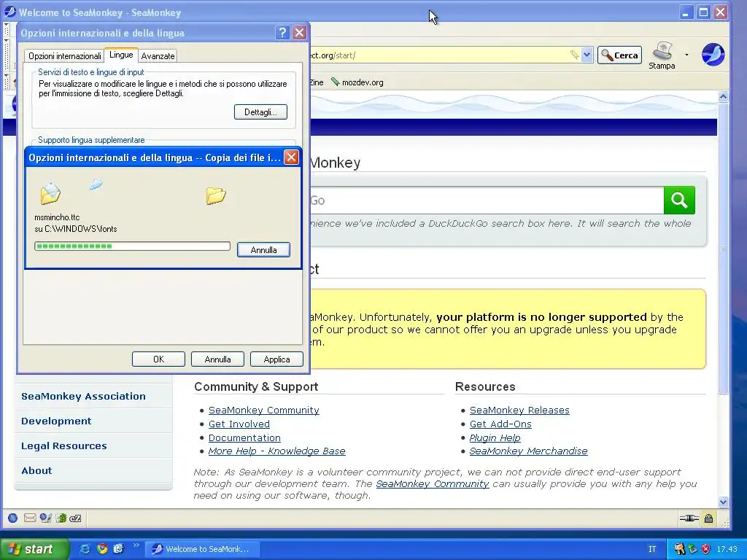The image size is (747, 560).
Task: Open the URL bar history dropdown arrow
Action: click(x=587, y=55)
